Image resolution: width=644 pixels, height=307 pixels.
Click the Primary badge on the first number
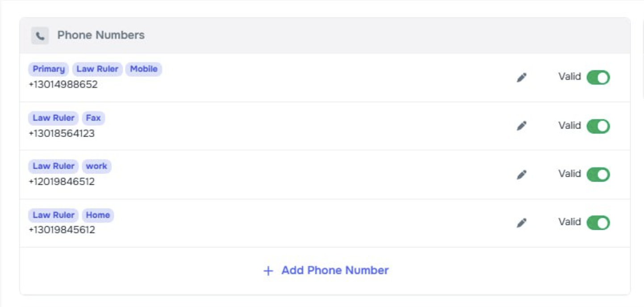click(49, 69)
